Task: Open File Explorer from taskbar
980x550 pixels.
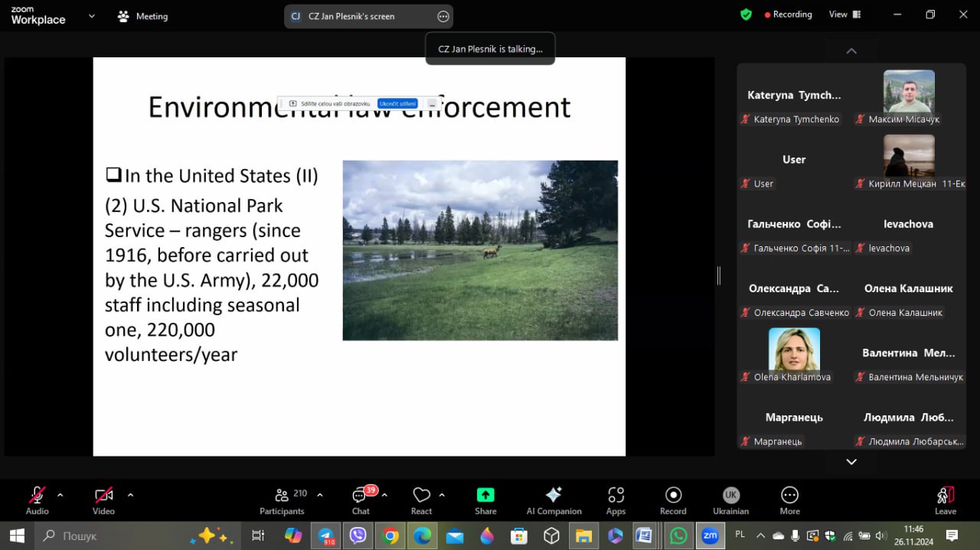Action: [583, 535]
